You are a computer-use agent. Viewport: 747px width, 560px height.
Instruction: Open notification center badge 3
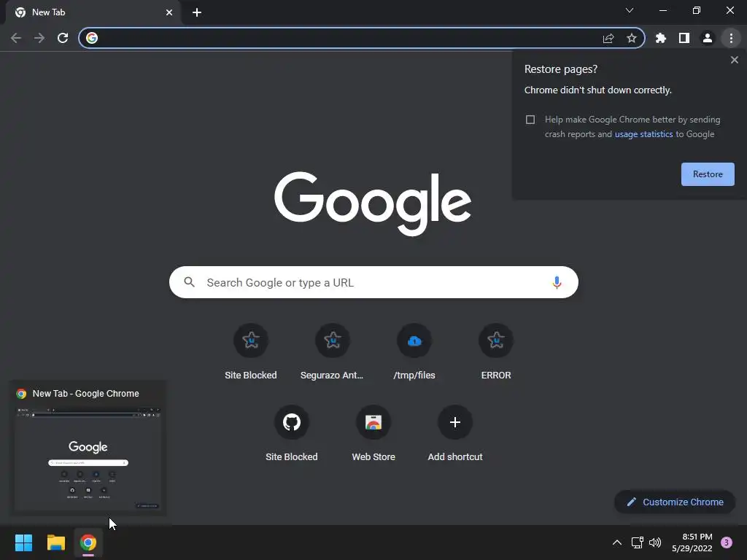tap(727, 542)
